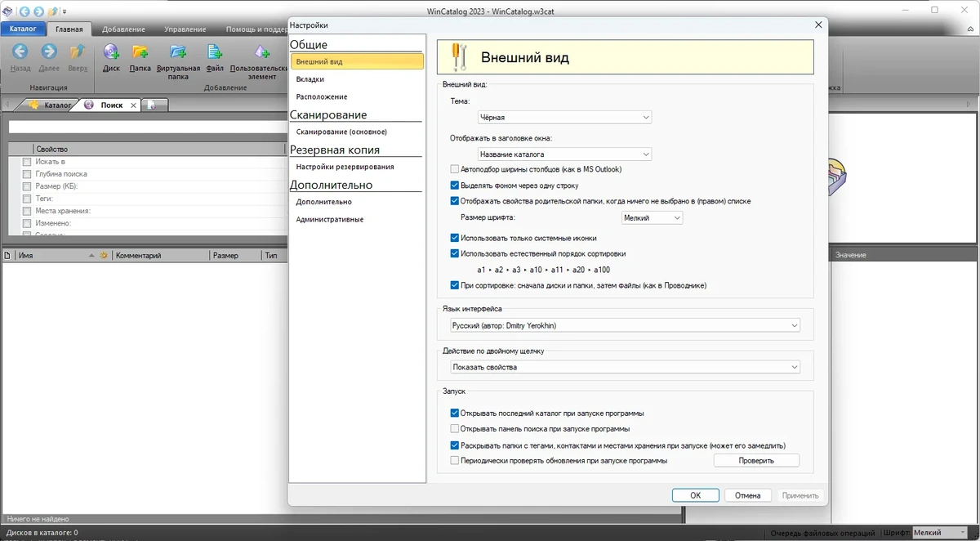Click the wrench icon in Внешний вид header
Screen dimensions: 980x541
point(459,57)
